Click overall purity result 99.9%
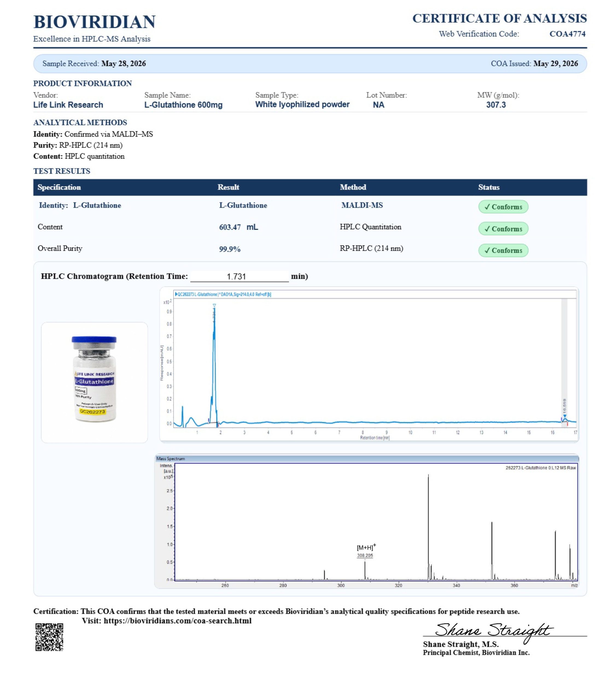Screen dimensions: 613x700 pos(230,249)
